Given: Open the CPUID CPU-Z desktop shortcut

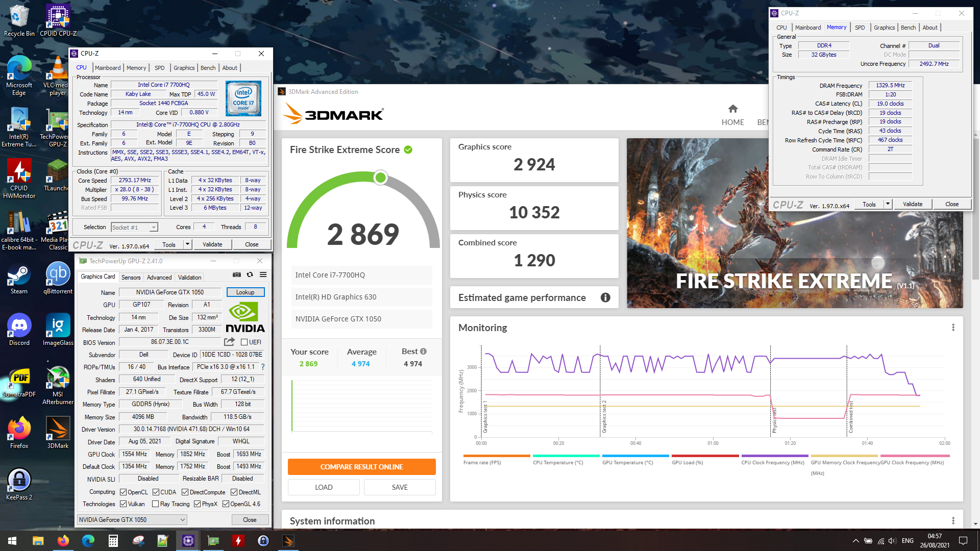Looking at the screenshot, I should pos(58,20).
